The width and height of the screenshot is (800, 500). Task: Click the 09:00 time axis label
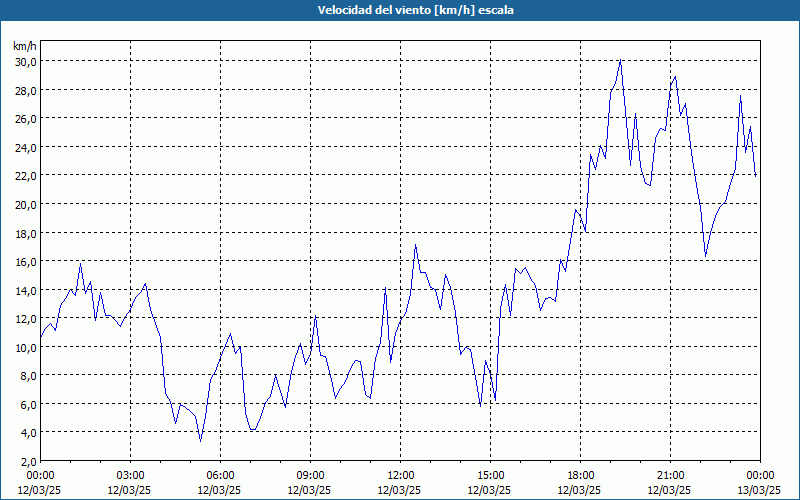[x=310, y=476]
